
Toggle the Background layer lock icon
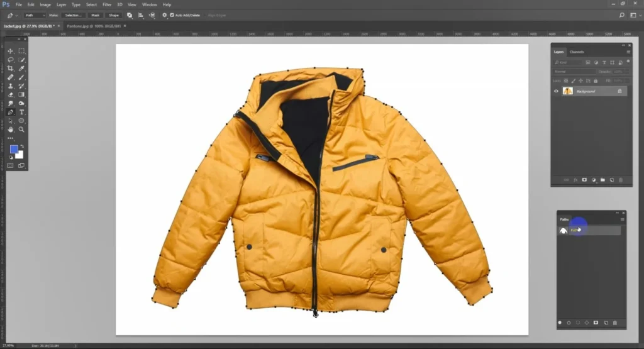click(x=619, y=91)
